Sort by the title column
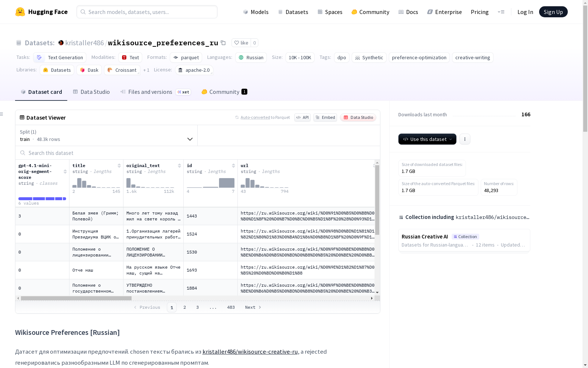 pyautogui.click(x=119, y=166)
